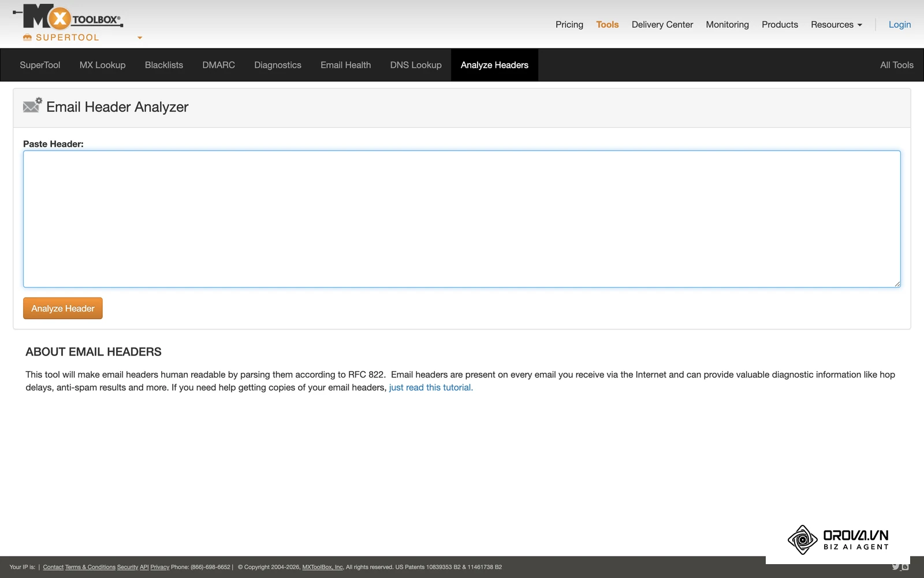The image size is (924, 578).
Task: Switch to the MX Lookup tab
Action: click(x=102, y=65)
